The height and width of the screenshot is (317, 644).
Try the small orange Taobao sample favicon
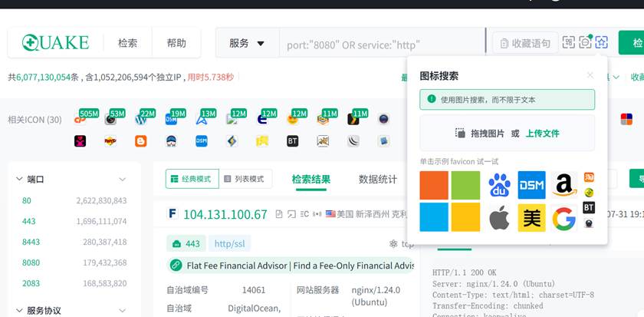[x=589, y=177]
